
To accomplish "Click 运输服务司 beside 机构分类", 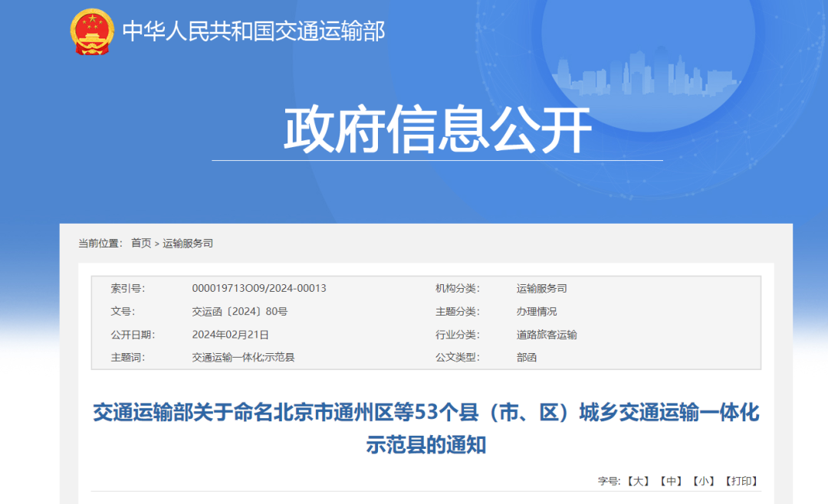I will pos(541,289).
